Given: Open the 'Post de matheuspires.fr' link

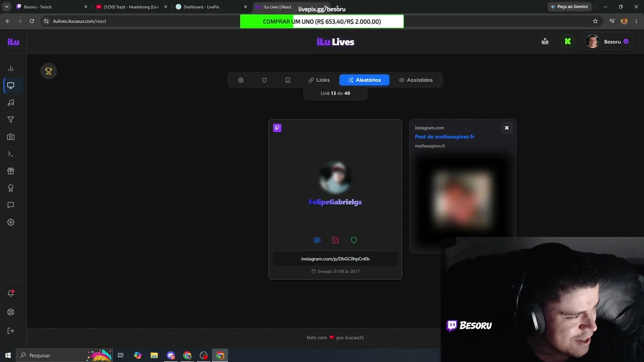Looking at the screenshot, I should point(445,137).
